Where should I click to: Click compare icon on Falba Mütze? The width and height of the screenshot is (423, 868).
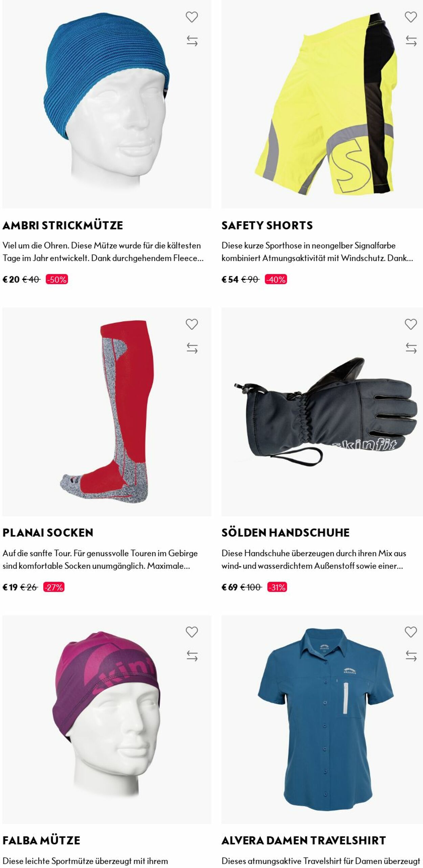(x=192, y=656)
